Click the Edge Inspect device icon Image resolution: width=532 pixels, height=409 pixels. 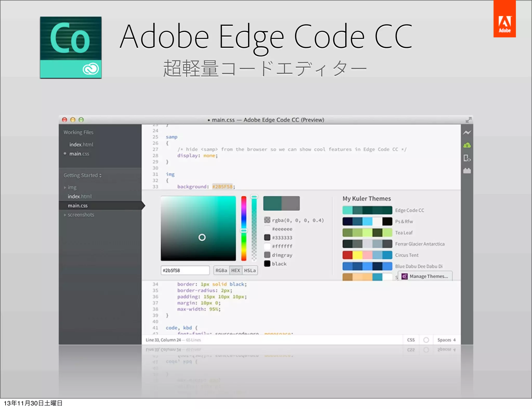click(x=467, y=158)
